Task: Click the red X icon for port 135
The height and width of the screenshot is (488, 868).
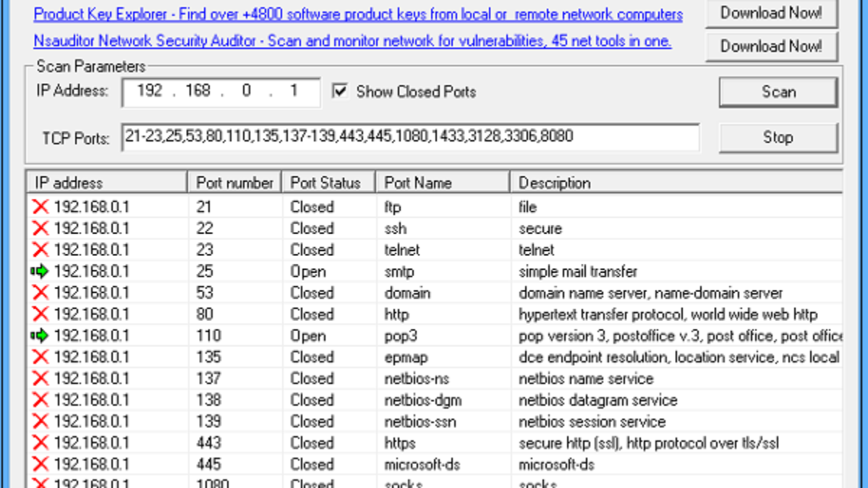Action: point(41,357)
